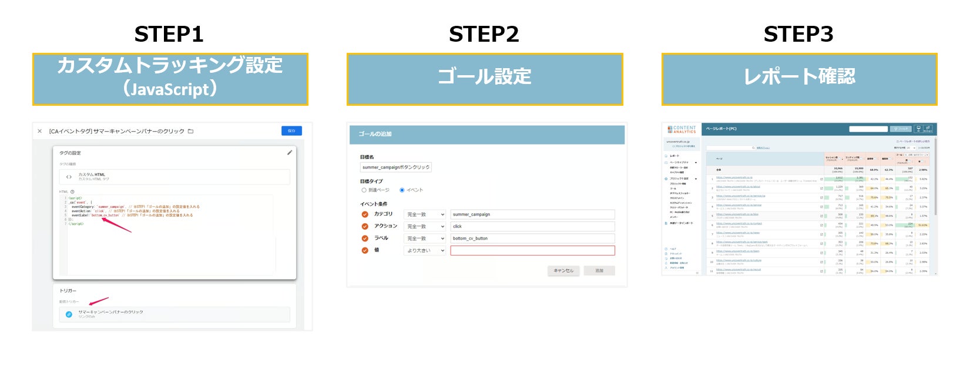The image size is (980, 366).
Task: Click the report header filter text field
Action: coord(868,129)
